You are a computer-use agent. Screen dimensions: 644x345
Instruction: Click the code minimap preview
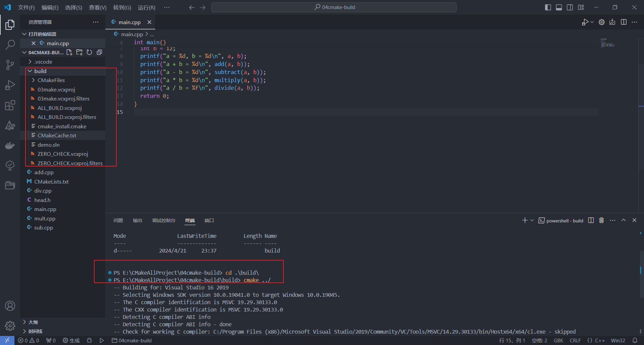click(x=607, y=43)
